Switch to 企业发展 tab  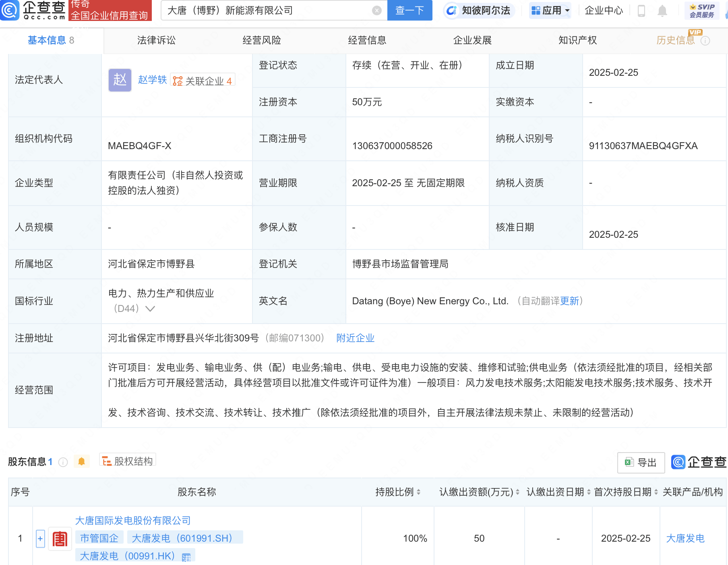tap(472, 40)
